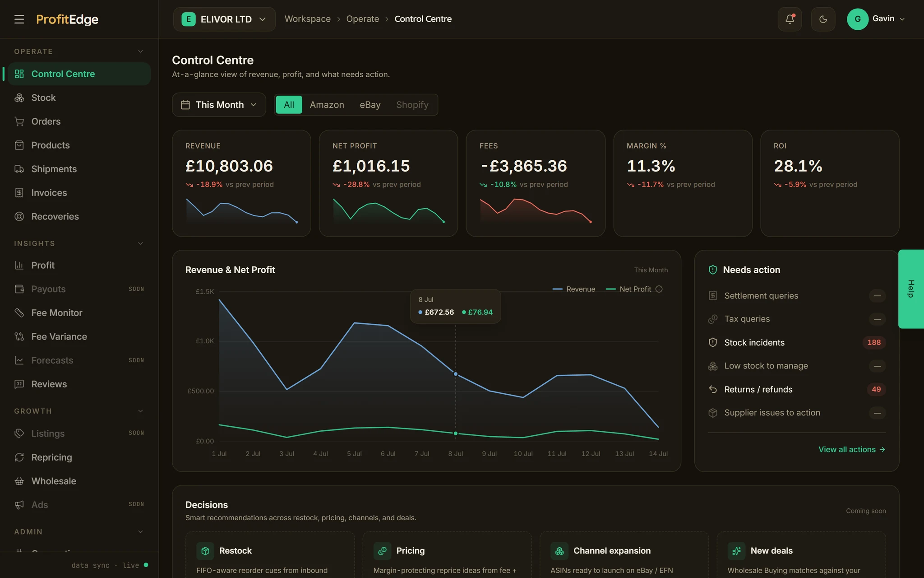Collapse the Admin section
This screenshot has width=924, height=578.
tap(140, 532)
